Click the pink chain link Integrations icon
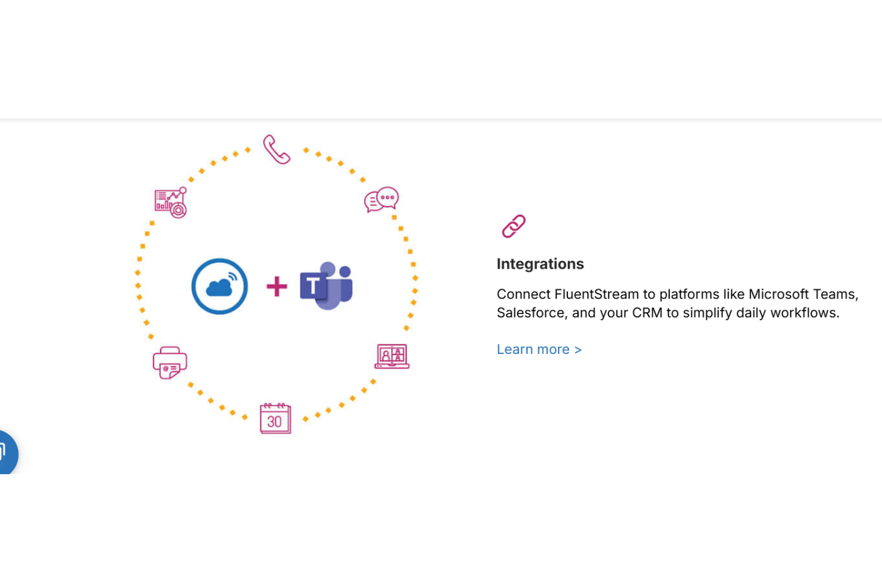 tap(513, 226)
